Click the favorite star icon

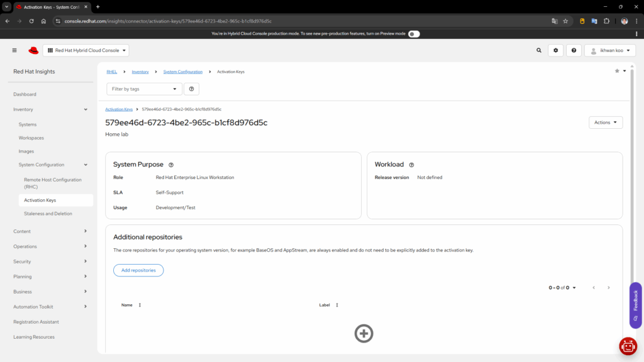coord(617,71)
